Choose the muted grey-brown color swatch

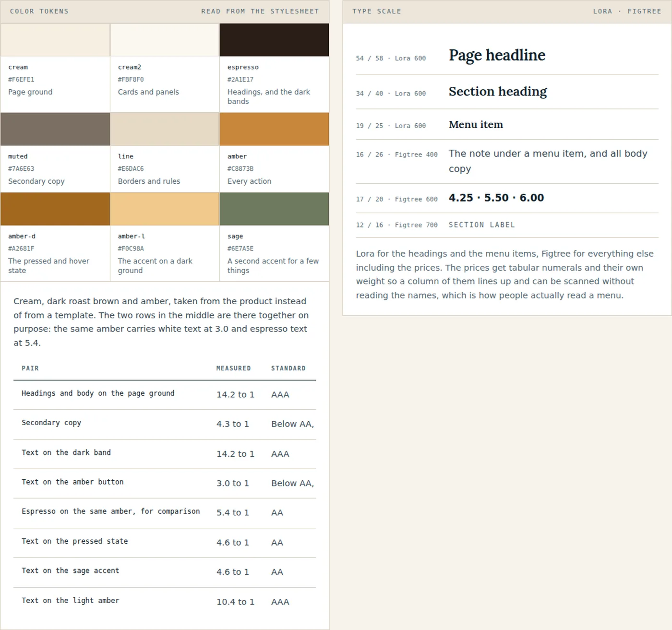click(x=55, y=129)
